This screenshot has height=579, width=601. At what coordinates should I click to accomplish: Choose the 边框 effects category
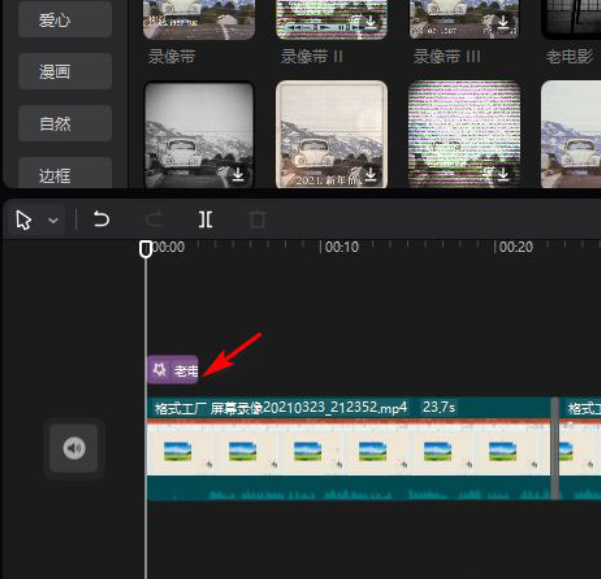coord(65,175)
